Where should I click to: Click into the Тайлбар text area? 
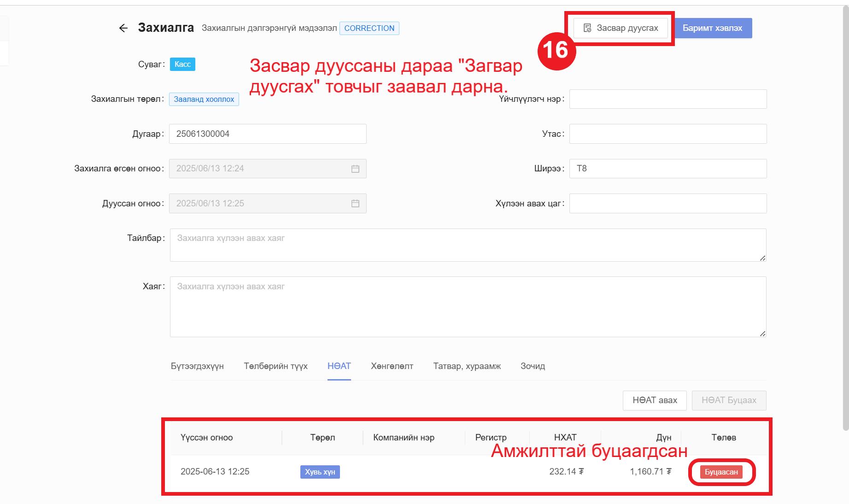click(468, 245)
